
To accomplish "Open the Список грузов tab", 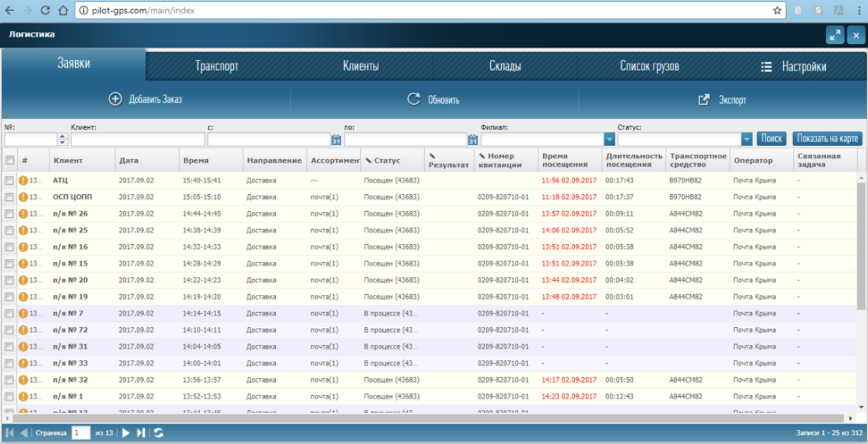I will [649, 66].
